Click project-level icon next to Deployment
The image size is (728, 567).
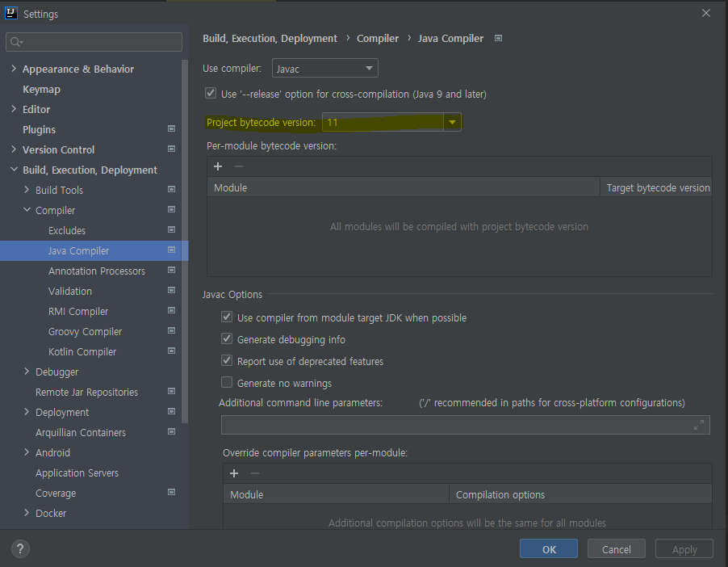click(x=171, y=411)
